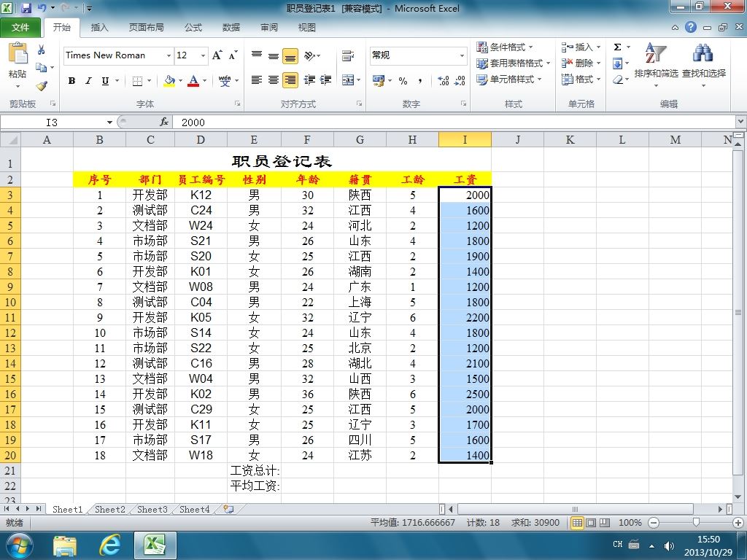Select row 3 header

click(x=10, y=195)
